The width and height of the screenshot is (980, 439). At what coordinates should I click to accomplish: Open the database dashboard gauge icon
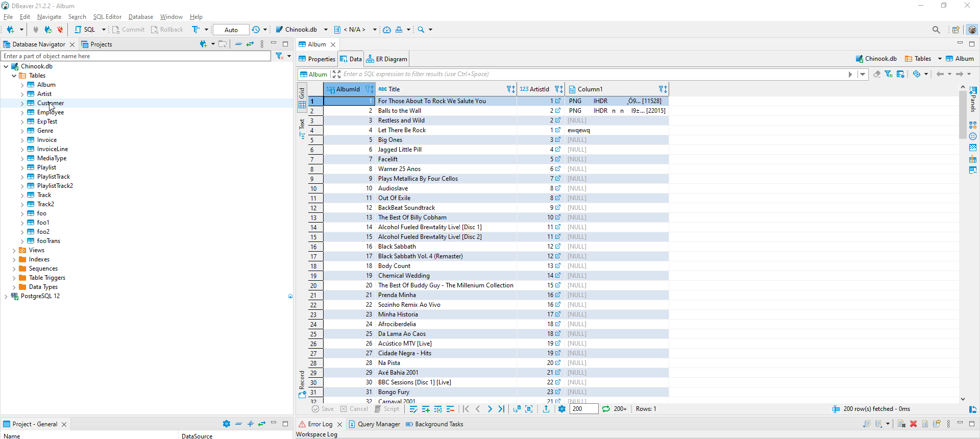(387, 30)
